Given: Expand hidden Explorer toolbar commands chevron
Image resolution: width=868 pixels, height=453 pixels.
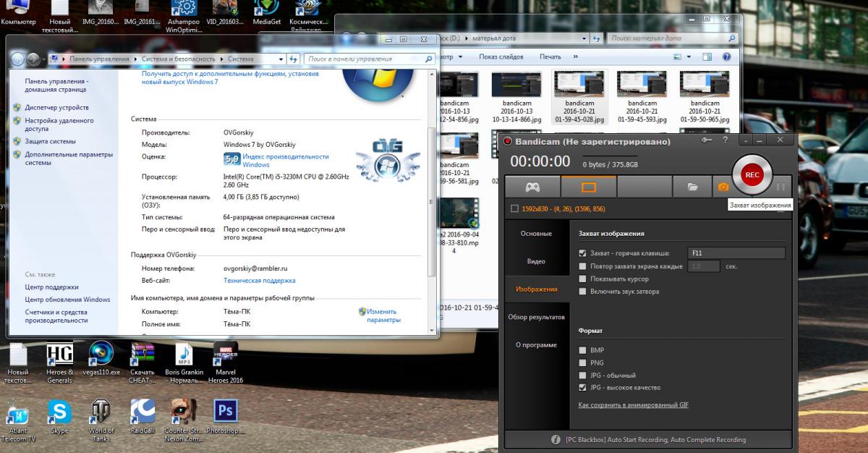Looking at the screenshot, I should (x=576, y=56).
